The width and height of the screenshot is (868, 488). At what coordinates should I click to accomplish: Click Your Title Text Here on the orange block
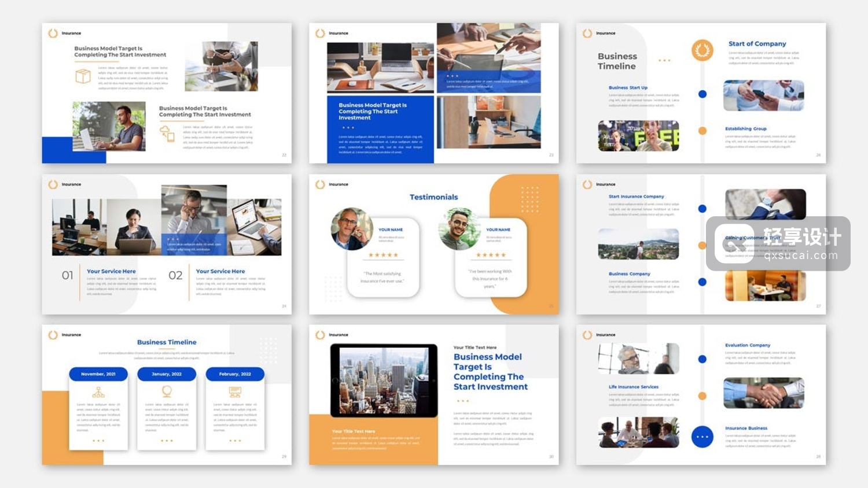[x=354, y=431]
